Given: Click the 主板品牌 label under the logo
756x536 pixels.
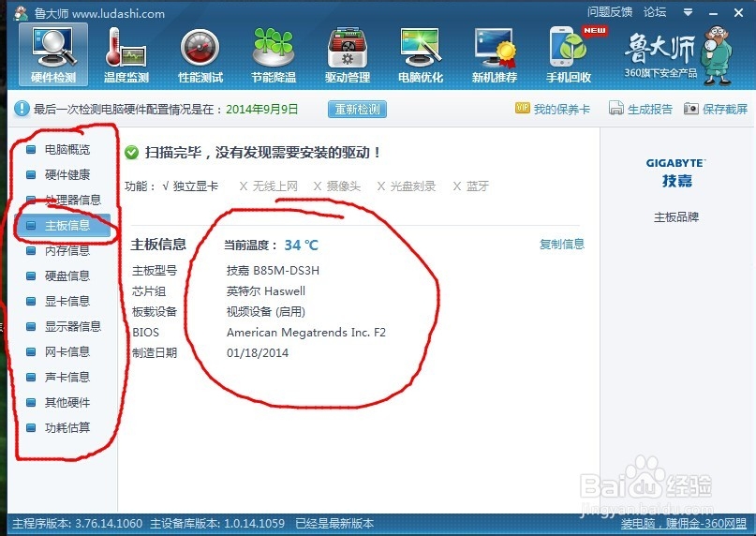Looking at the screenshot, I should click(x=676, y=217).
